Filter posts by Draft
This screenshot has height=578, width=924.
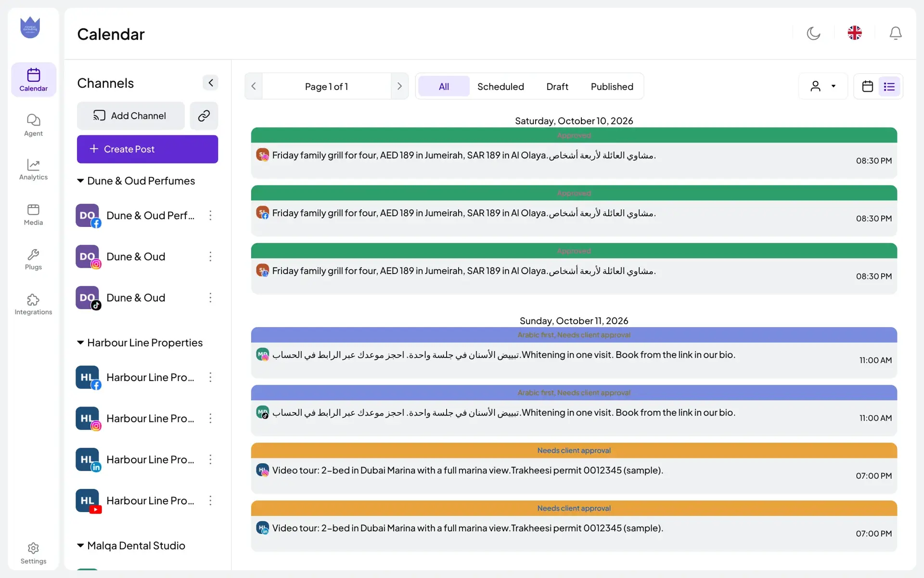557,86
